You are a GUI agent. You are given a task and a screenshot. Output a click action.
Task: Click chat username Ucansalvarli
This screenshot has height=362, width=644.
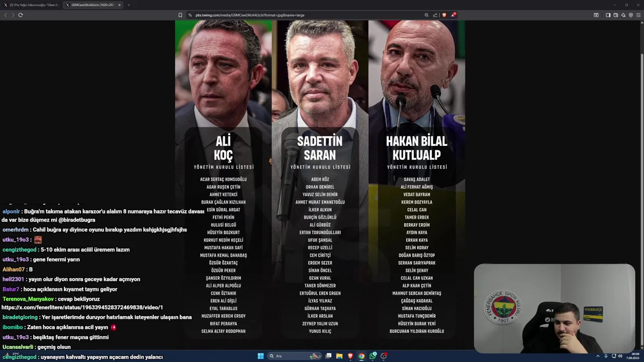(18, 347)
